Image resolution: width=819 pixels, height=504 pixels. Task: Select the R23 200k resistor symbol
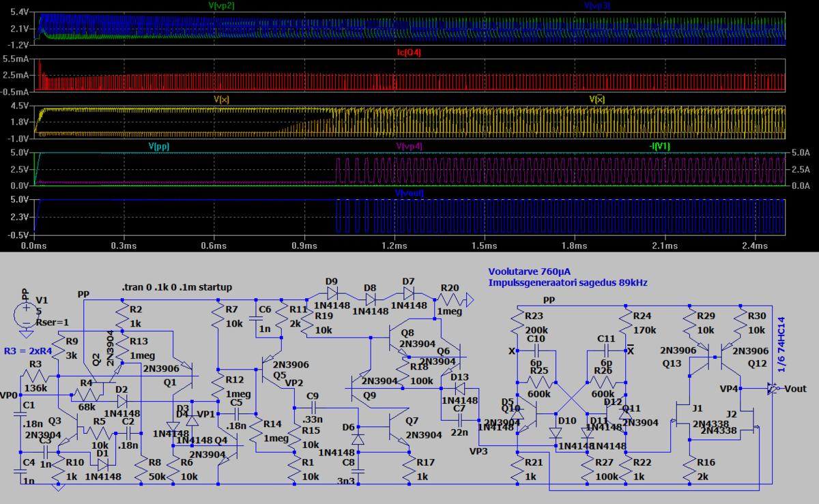pyautogui.click(x=518, y=322)
